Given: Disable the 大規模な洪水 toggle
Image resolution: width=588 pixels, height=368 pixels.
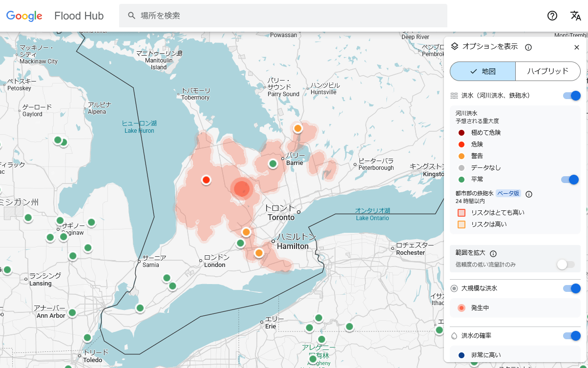Looking at the screenshot, I should point(571,288).
